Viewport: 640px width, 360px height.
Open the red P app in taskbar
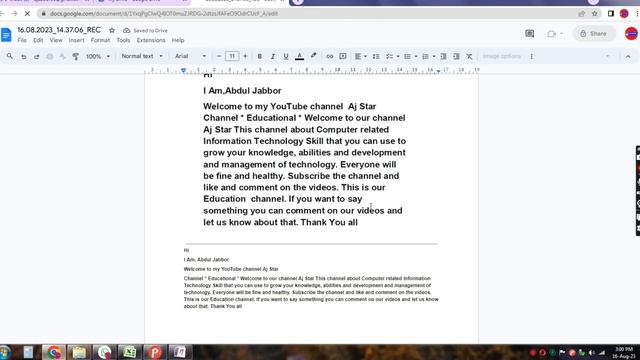click(155, 352)
